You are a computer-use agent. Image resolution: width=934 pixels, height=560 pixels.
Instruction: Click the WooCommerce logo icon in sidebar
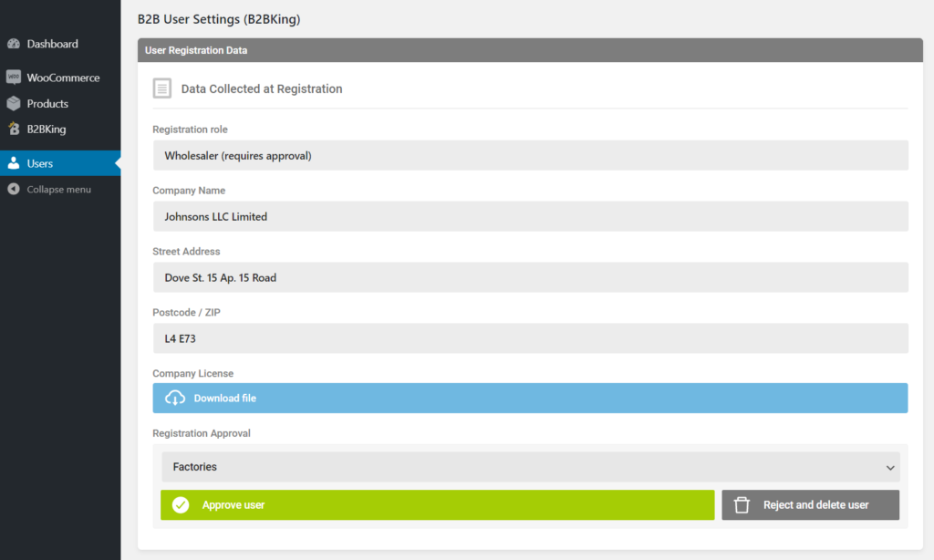13,78
